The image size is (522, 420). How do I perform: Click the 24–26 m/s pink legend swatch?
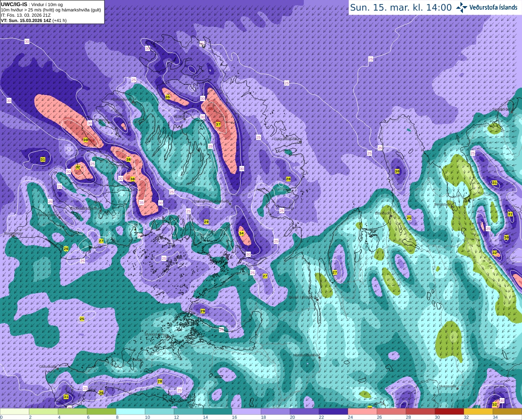[x=362, y=411]
